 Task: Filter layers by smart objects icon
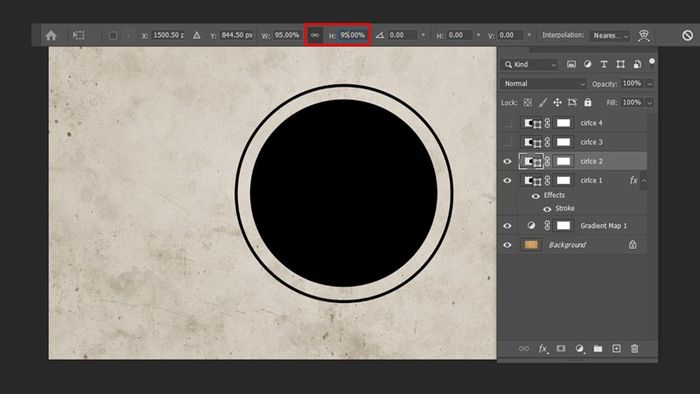click(x=637, y=64)
